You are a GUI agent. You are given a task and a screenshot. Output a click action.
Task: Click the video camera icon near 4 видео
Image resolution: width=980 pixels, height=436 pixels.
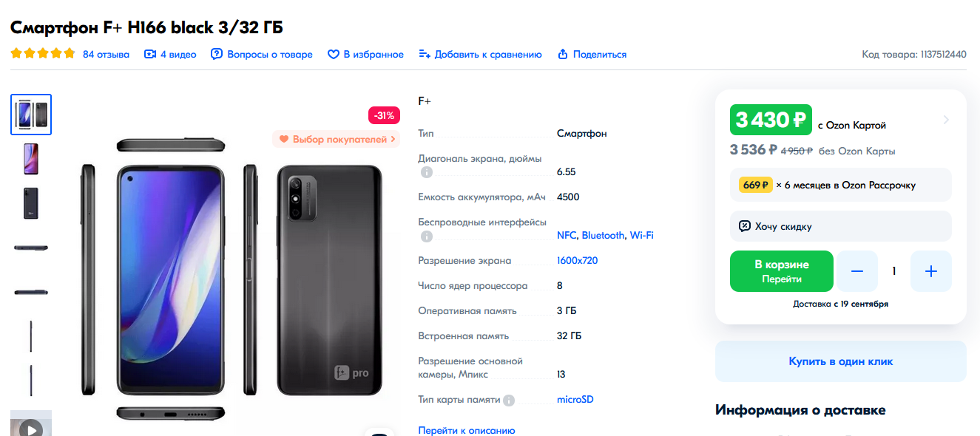tap(150, 54)
